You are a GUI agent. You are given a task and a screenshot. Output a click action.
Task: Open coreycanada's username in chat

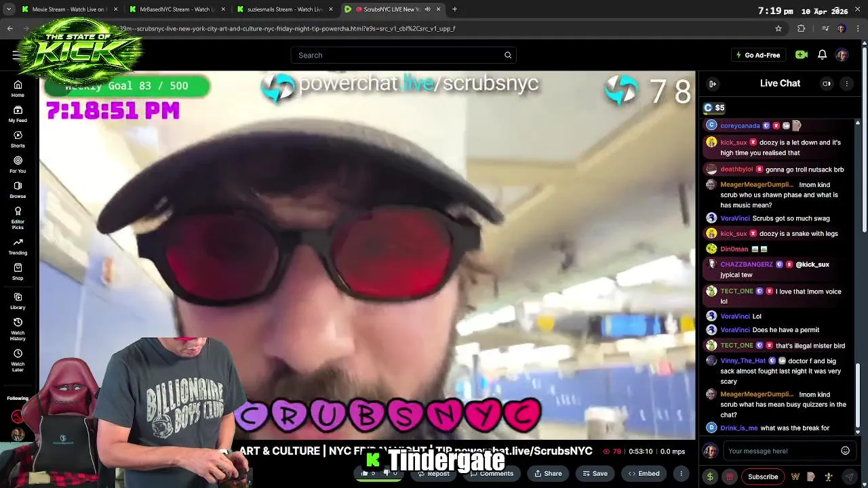pyautogui.click(x=740, y=125)
